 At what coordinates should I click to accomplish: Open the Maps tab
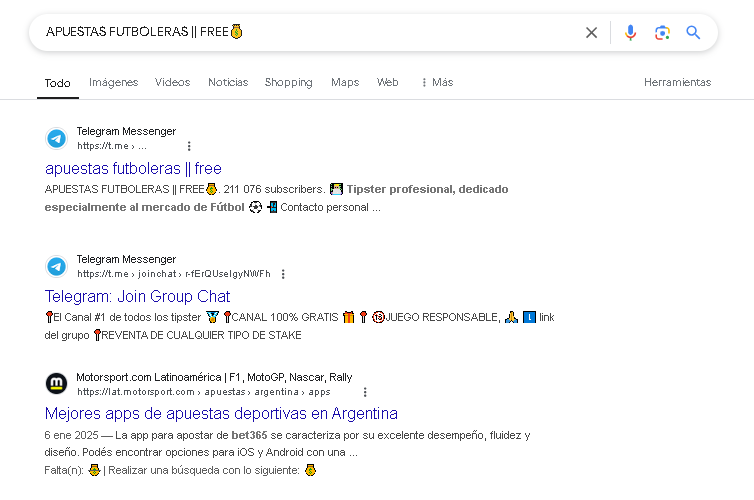pos(345,83)
